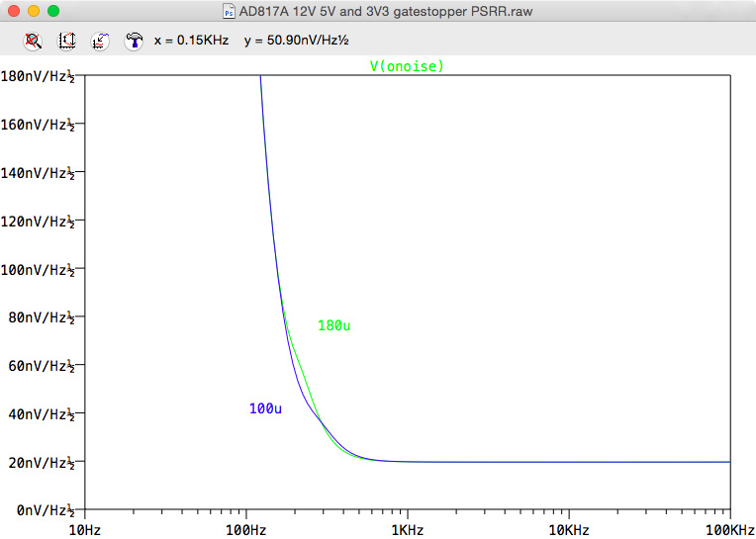The height and width of the screenshot is (539, 756).
Task: Click the y = 50.90nV/Hz½ cursor readout
Action: point(297,41)
